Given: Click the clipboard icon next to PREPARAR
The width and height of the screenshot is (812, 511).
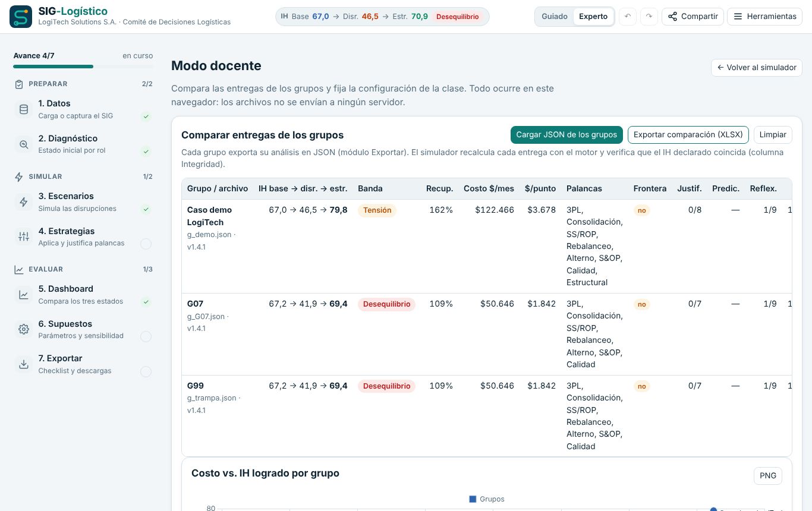Looking at the screenshot, I should pyautogui.click(x=19, y=84).
